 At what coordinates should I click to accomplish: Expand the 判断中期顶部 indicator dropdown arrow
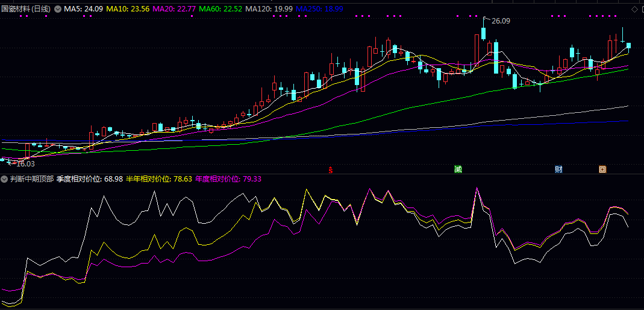(4, 179)
